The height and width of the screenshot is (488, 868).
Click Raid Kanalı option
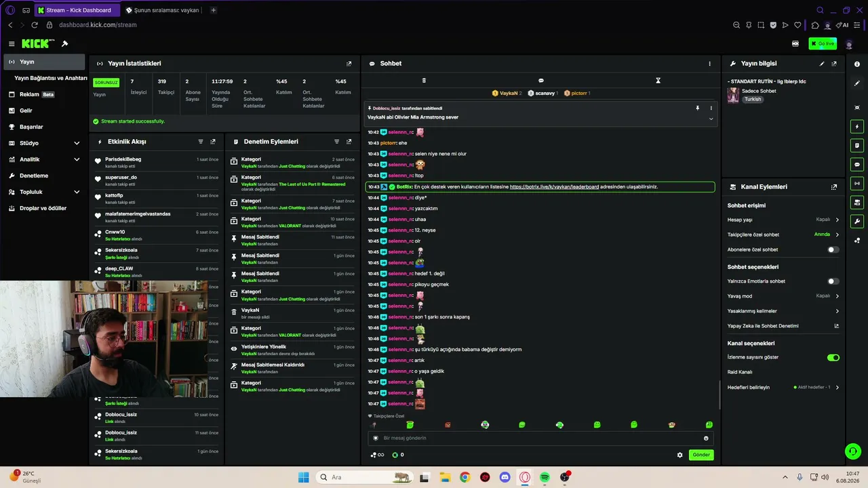tap(740, 372)
